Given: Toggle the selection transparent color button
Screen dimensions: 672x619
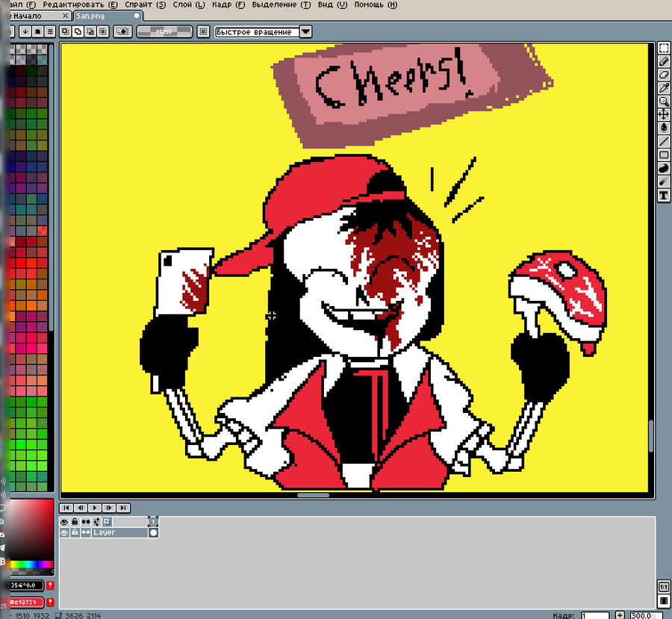Looking at the screenshot, I should [x=122, y=31].
